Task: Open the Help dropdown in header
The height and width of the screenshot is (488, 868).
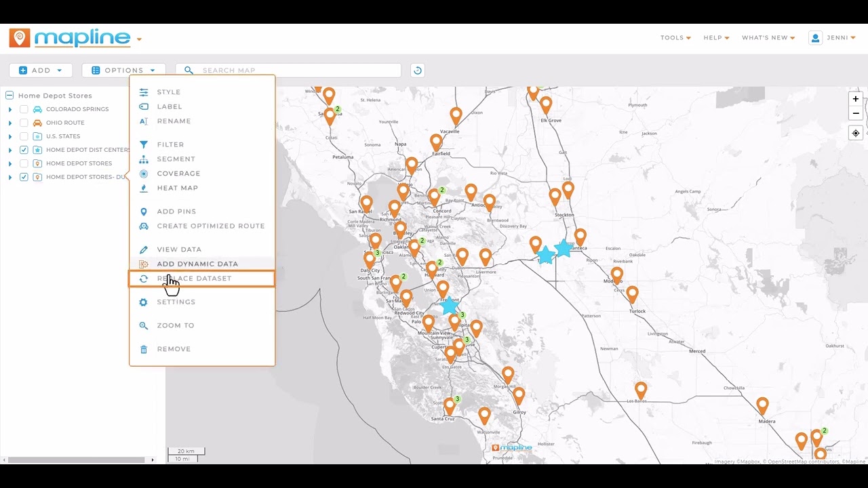Action: [x=716, y=38]
